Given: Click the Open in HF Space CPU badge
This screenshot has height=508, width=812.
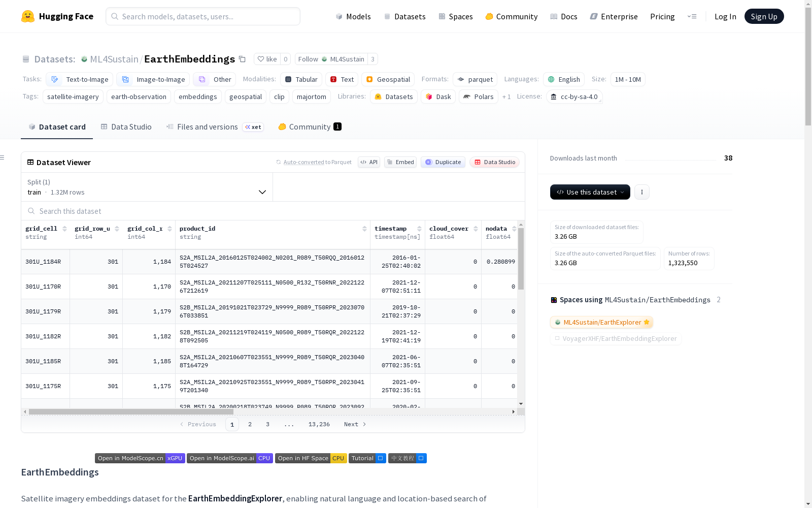Looking at the screenshot, I should 311,458.
